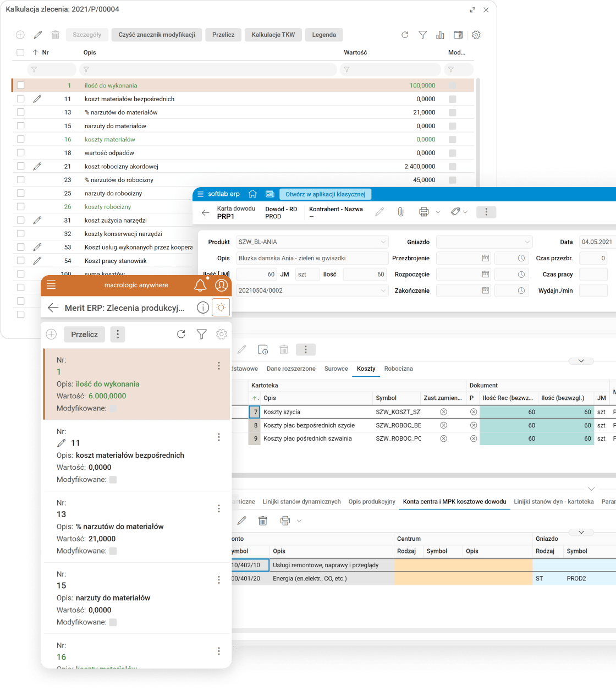This screenshot has width=616, height=691.
Task: Click the Kalkulacje TKW button
Action: (273, 35)
